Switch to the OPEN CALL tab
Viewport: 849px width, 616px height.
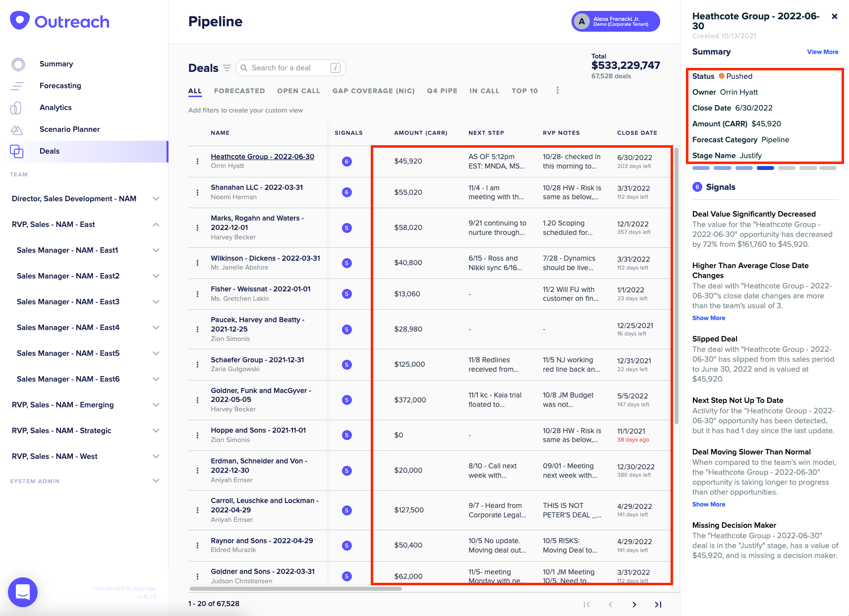[x=299, y=91]
